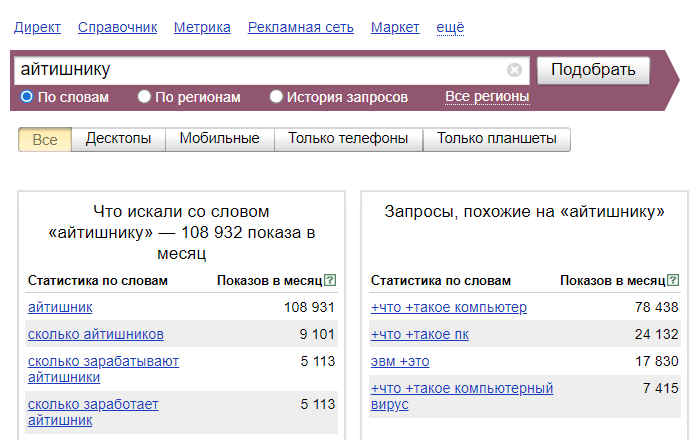Open the айтишник keyword link
Viewport: 700px width, 440px height.
coord(60,307)
